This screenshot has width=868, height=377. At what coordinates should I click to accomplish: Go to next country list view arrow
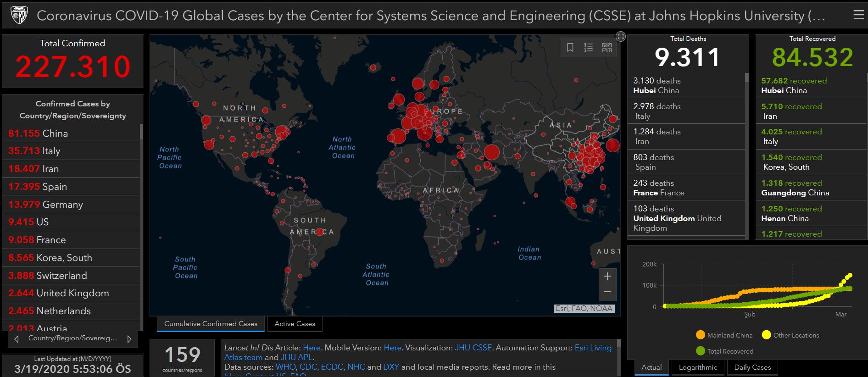pos(129,339)
